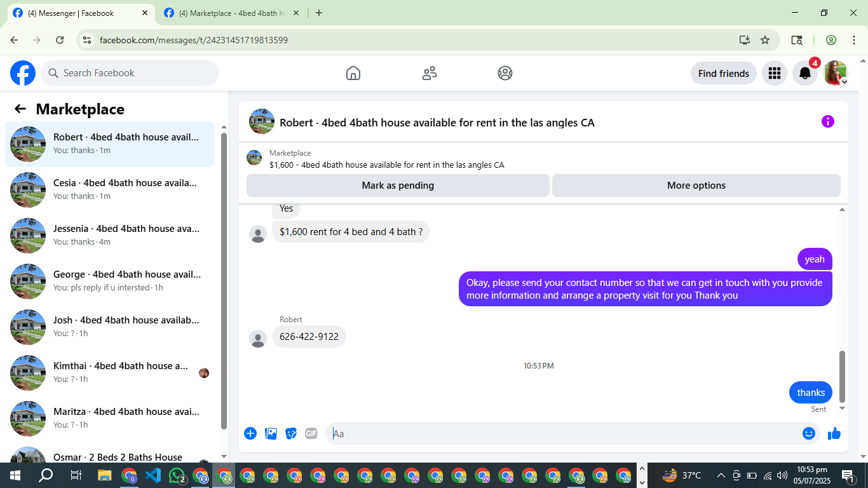868x488 pixels.
Task: Open Chrome profile icon
Action: pos(831,40)
